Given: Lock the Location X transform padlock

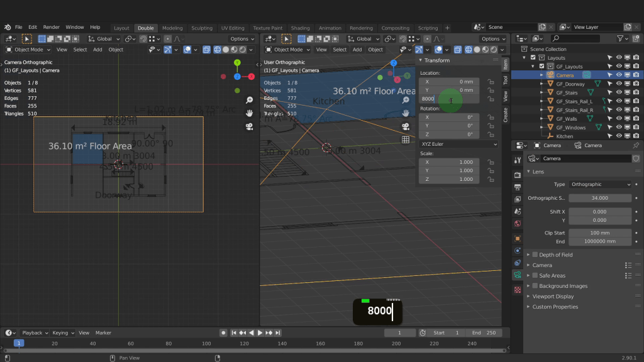Looking at the screenshot, I should click(x=491, y=82).
